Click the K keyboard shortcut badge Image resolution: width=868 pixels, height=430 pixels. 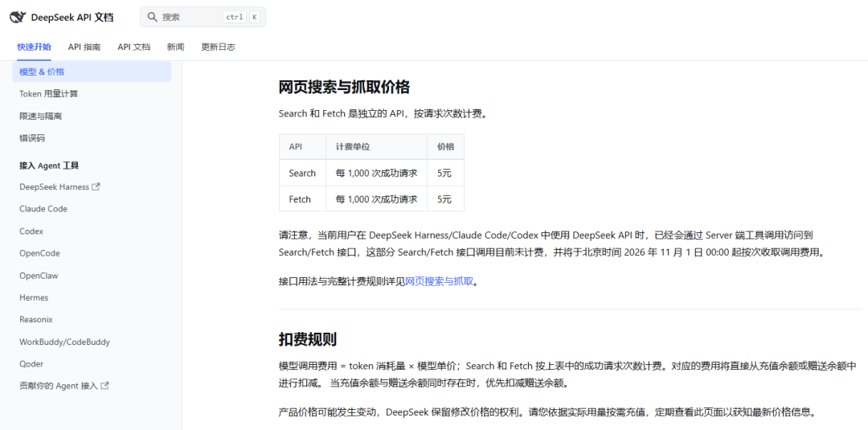[254, 17]
